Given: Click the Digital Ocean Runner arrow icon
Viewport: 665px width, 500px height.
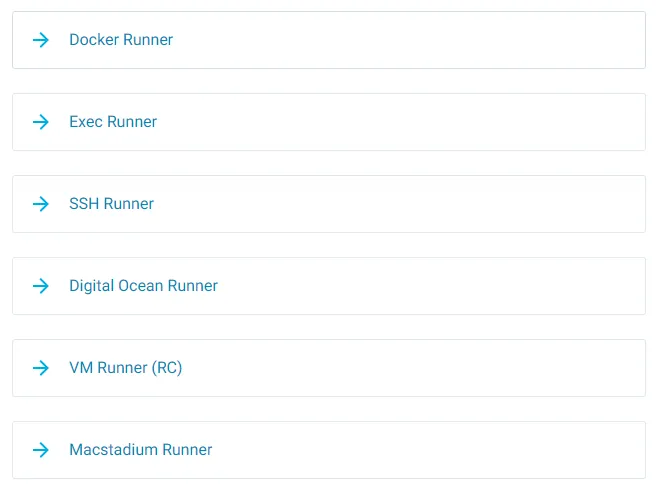Looking at the screenshot, I should (x=41, y=286).
